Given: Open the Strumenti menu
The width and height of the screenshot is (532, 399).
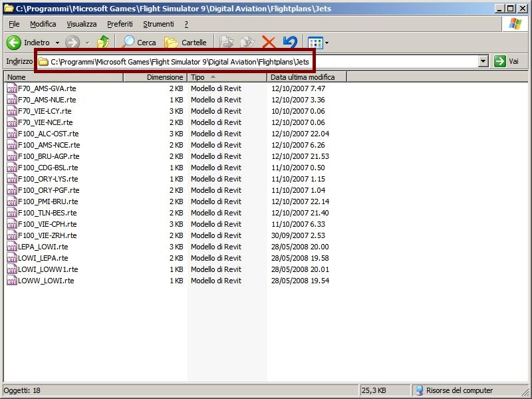Looking at the screenshot, I should click(158, 24).
